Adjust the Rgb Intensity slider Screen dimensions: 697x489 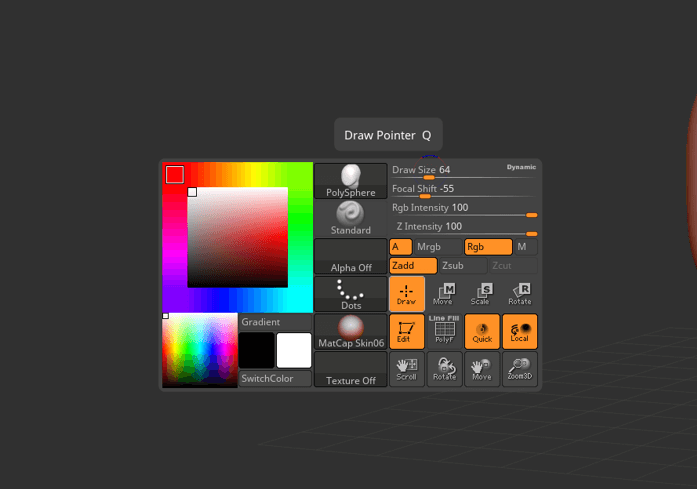click(x=464, y=209)
